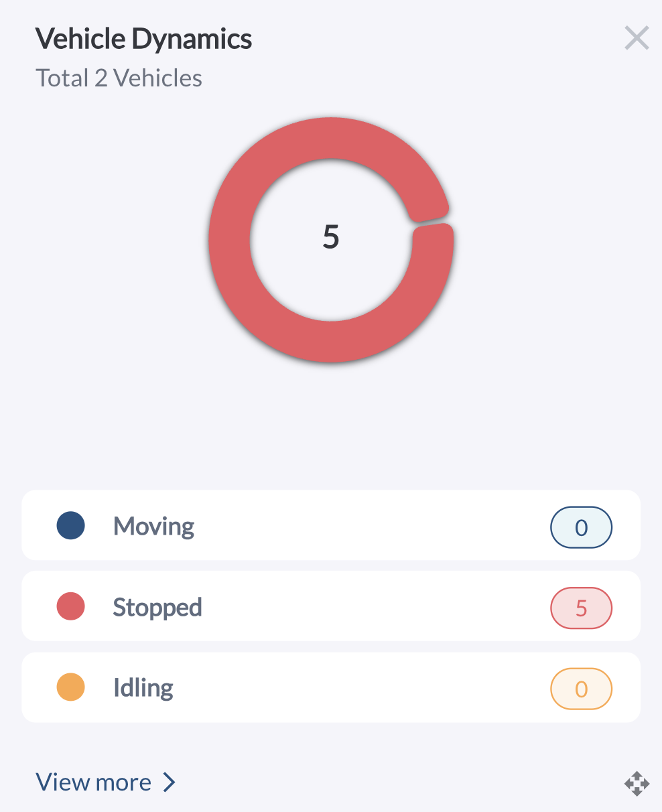Click the Vehicle Dynamics title
This screenshot has width=662, height=812.
(x=143, y=39)
